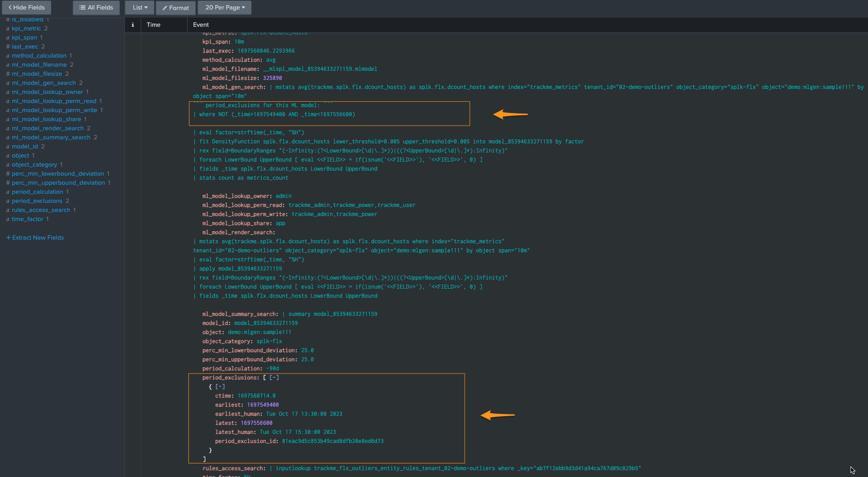This screenshot has height=477, width=868.
Task: Open the All Fields dialog
Action: (96, 7)
